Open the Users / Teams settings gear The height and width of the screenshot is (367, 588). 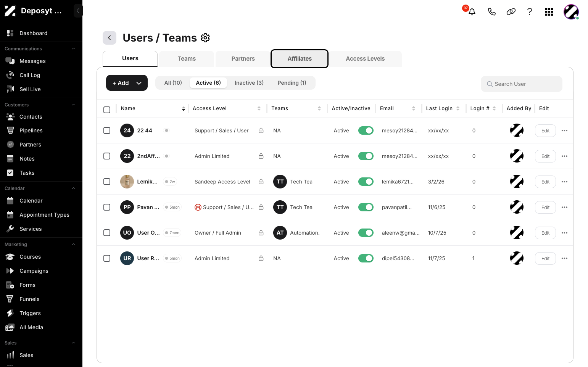205,38
